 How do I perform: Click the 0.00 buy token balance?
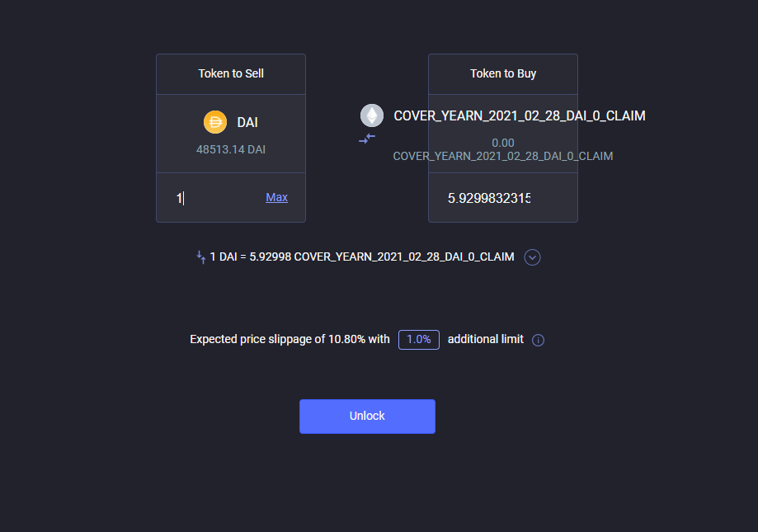coord(503,143)
